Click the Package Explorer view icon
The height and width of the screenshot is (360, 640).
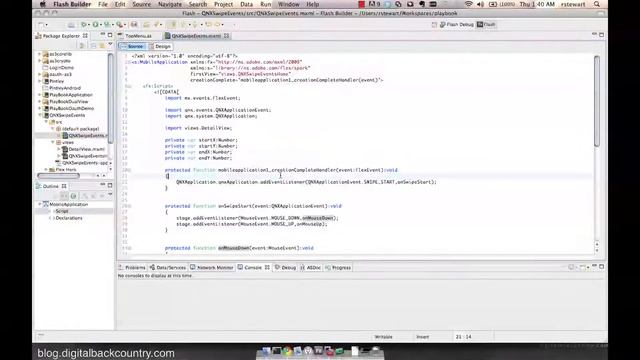coord(39,36)
